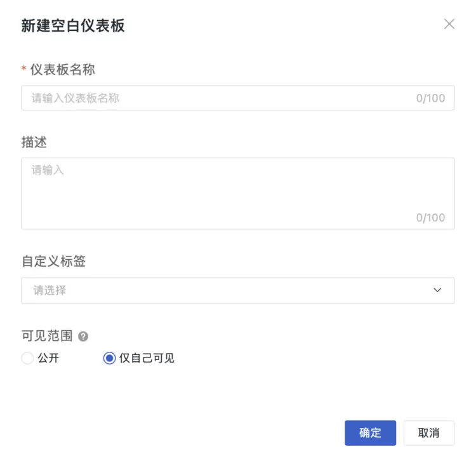The height and width of the screenshot is (461, 476).
Task: Click the help icon beside 可见范围
Action: 83,336
